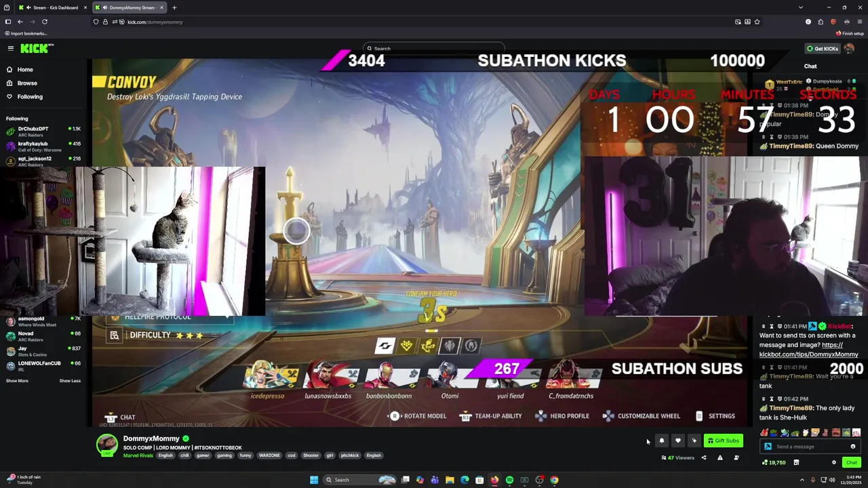Open the channel points shop icon
The width and height of the screenshot is (868, 488).
click(x=796, y=462)
